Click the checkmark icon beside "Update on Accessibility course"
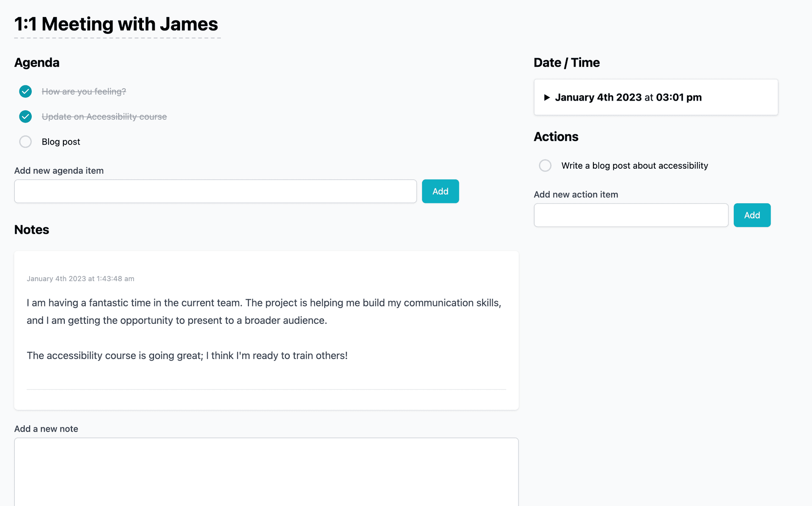Screen dimensions: 812x506 [x=25, y=117]
